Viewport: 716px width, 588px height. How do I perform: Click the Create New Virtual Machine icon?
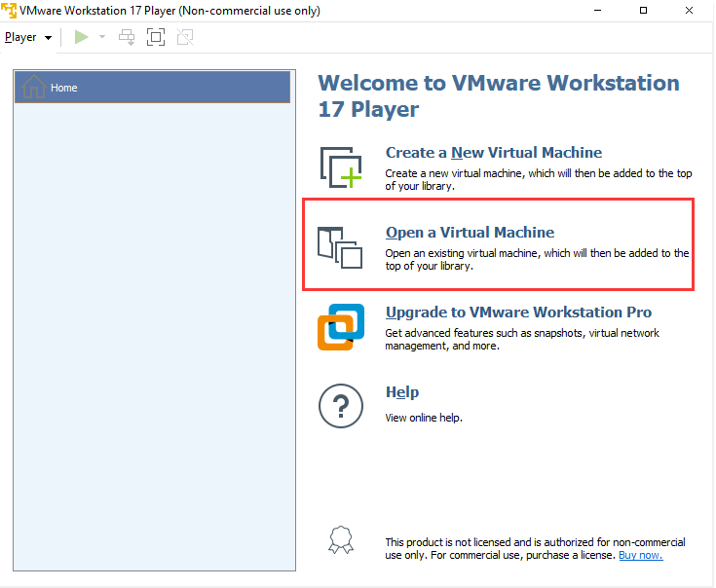pos(341,167)
